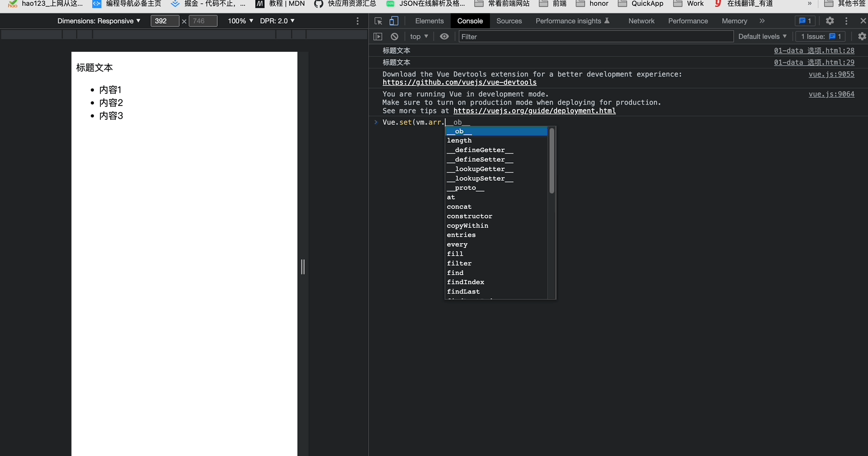
Task: Open JSON在线解析 bookmark
Action: coord(425,3)
